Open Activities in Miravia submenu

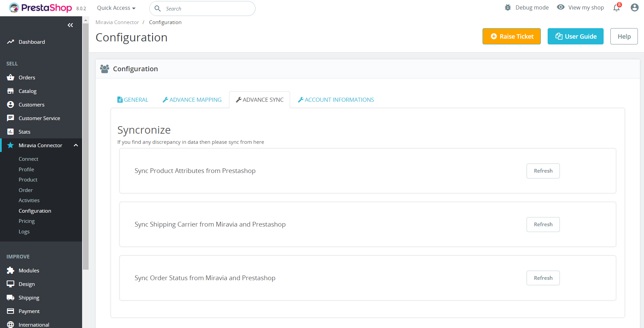[x=29, y=200]
